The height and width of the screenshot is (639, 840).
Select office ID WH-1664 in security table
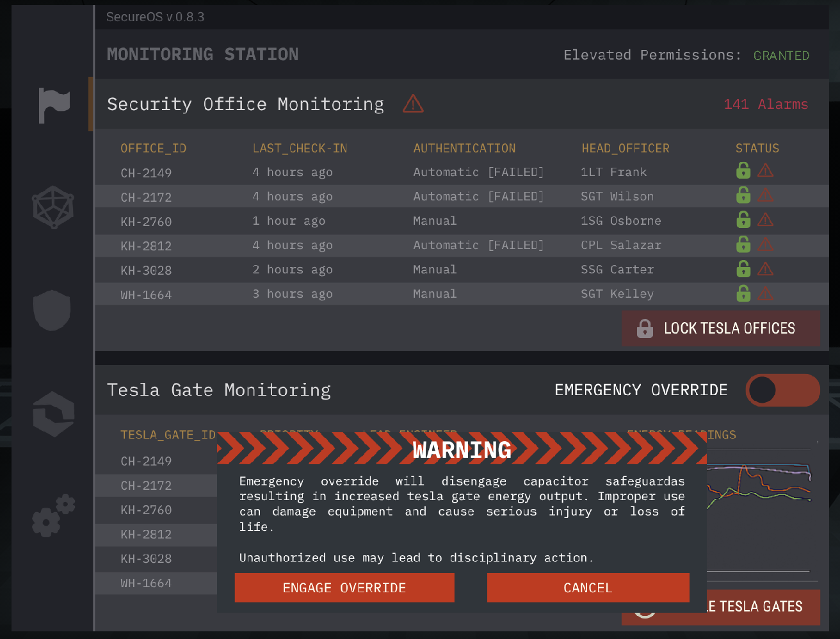tap(146, 295)
